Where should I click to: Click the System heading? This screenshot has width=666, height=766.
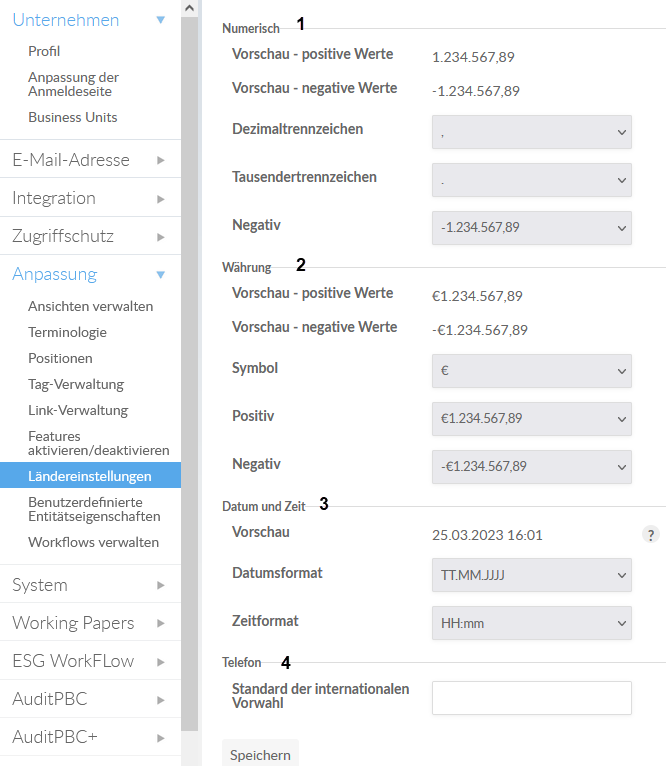click(40, 585)
